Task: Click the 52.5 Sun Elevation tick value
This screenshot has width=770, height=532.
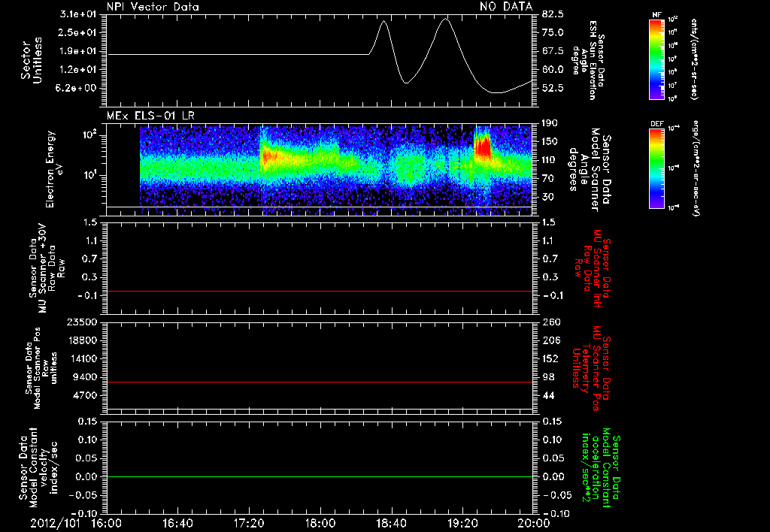Action: pos(553,89)
